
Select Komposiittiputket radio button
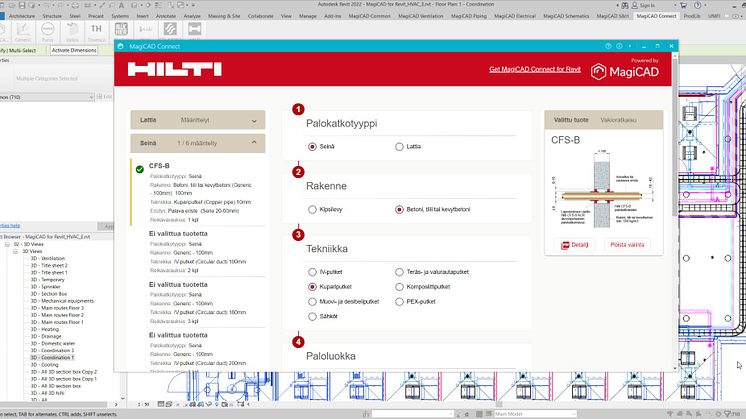(x=399, y=287)
